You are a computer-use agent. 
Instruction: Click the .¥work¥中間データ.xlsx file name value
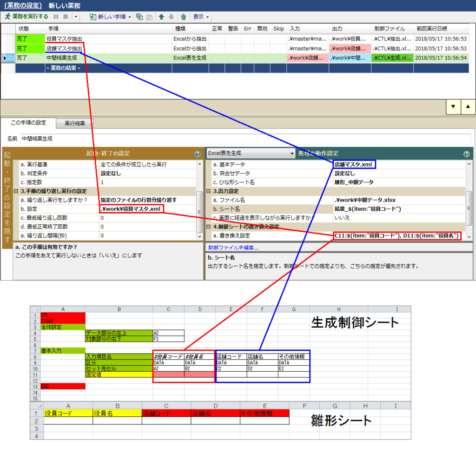point(365,200)
